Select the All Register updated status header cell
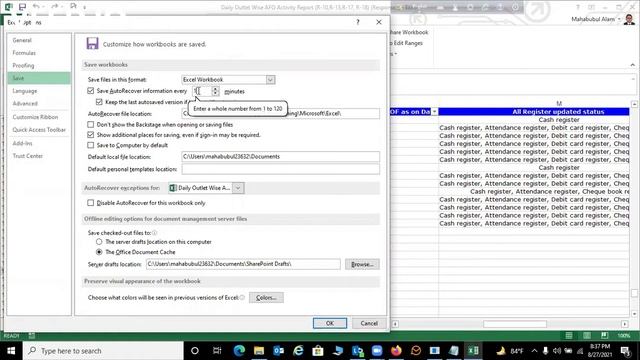This screenshot has height=360, width=640. pyautogui.click(x=534, y=111)
